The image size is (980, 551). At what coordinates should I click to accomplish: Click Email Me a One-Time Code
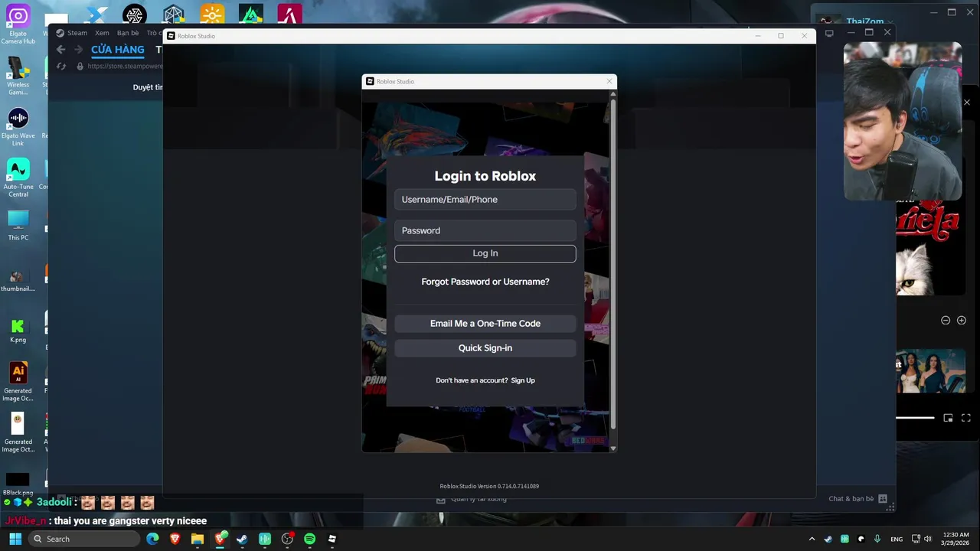tap(485, 324)
